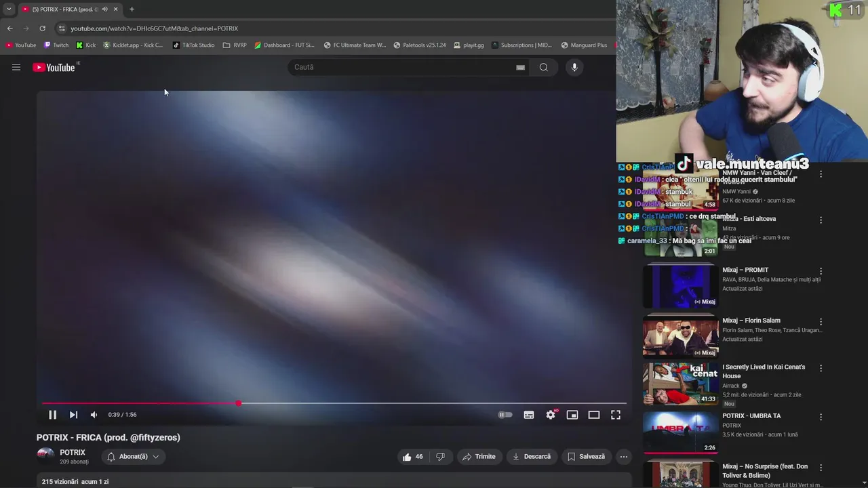This screenshot has height=488, width=868.
Task: Seek on the video progress bar
Action: [x=334, y=403]
